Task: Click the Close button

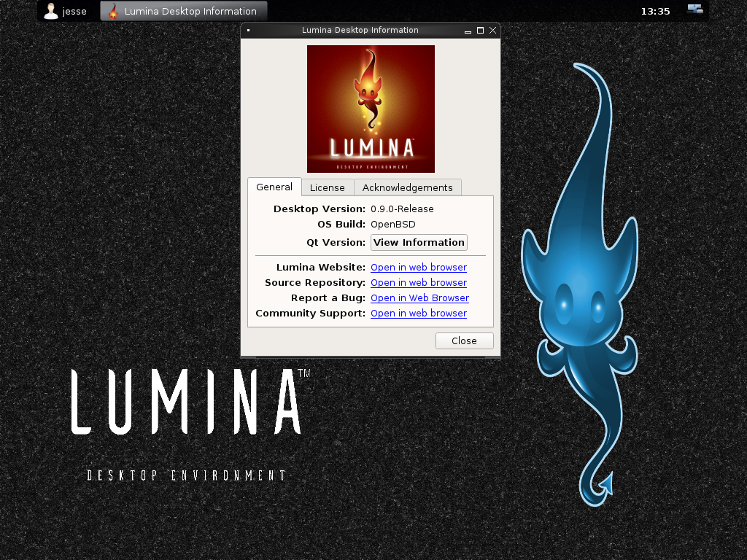Action: pos(465,341)
